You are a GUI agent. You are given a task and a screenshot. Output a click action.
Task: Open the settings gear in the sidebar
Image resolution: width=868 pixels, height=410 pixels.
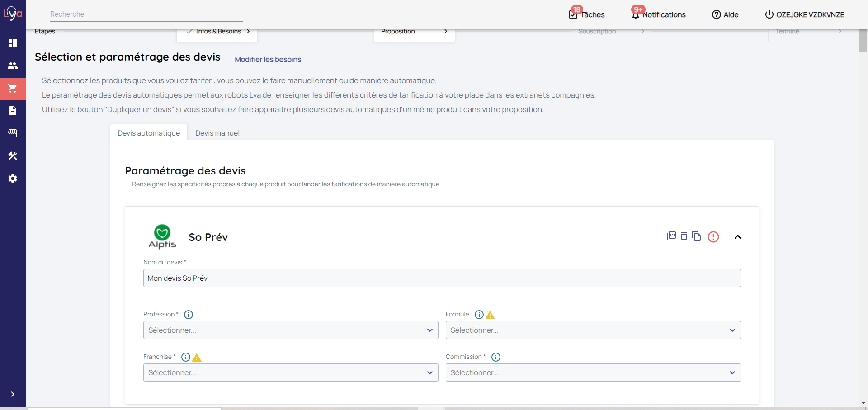click(13, 179)
